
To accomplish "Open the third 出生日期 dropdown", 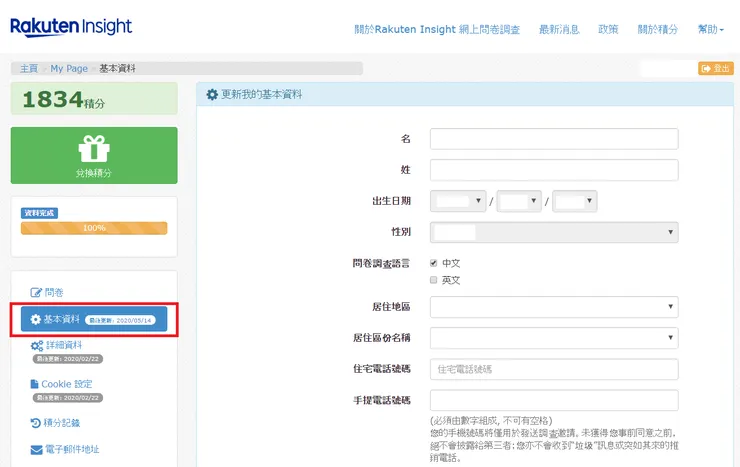I will coord(574,201).
